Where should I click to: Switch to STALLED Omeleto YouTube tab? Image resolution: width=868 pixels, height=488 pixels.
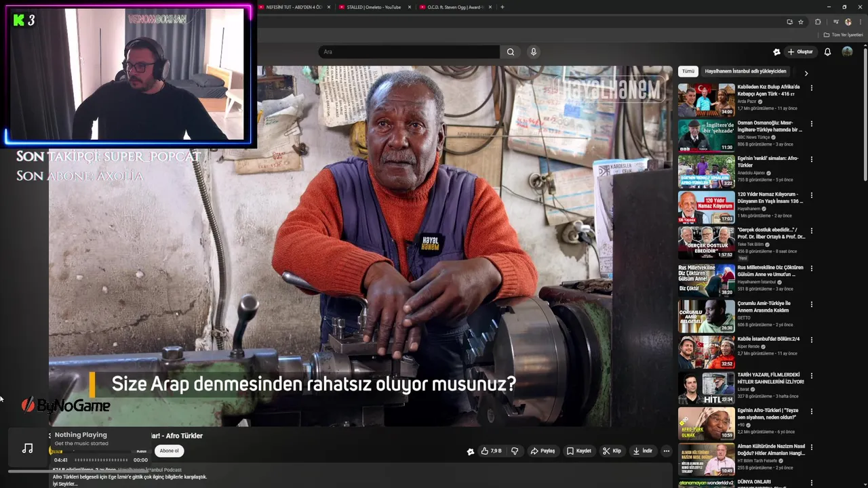[x=374, y=7]
